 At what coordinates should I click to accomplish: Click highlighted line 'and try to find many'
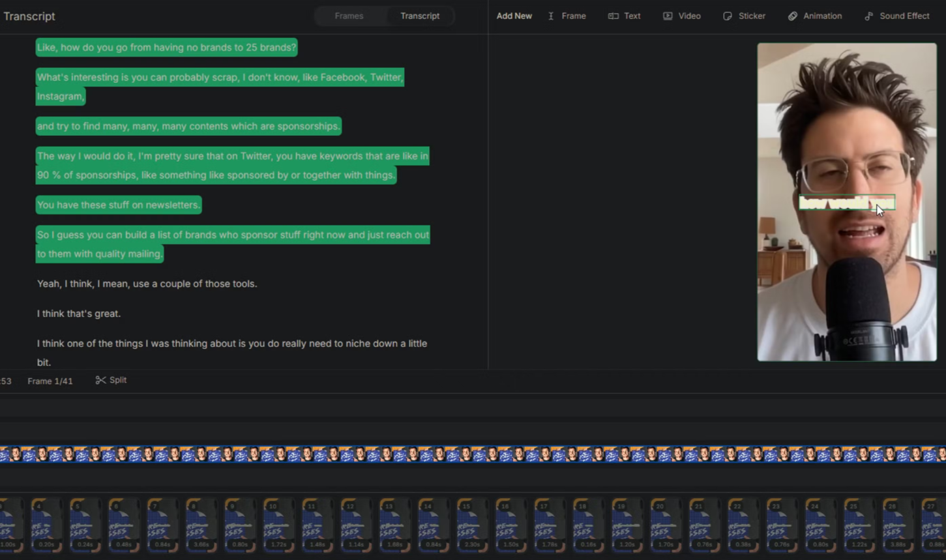[x=188, y=126]
